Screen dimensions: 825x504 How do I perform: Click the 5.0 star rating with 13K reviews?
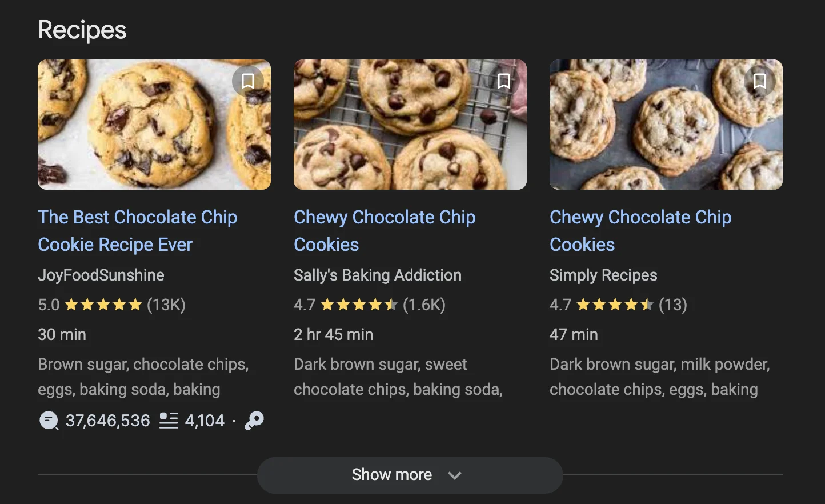point(111,305)
